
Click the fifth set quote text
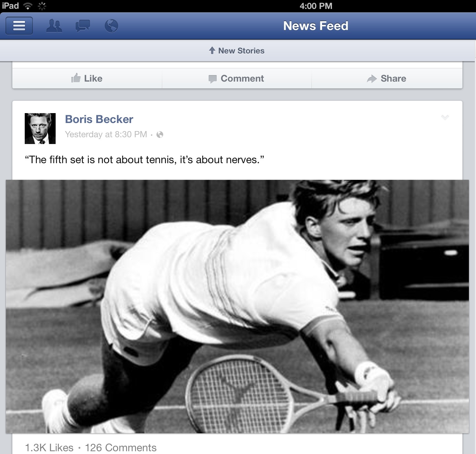click(144, 160)
